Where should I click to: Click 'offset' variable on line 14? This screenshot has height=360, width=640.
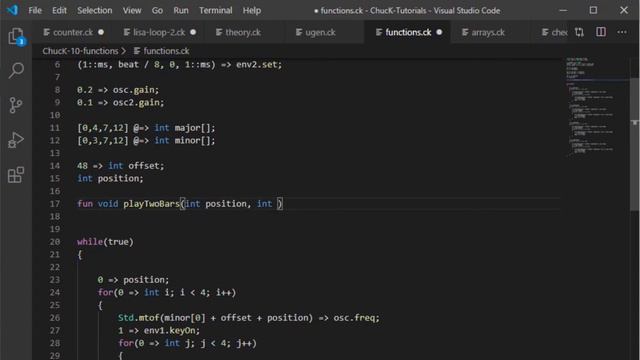(143, 166)
